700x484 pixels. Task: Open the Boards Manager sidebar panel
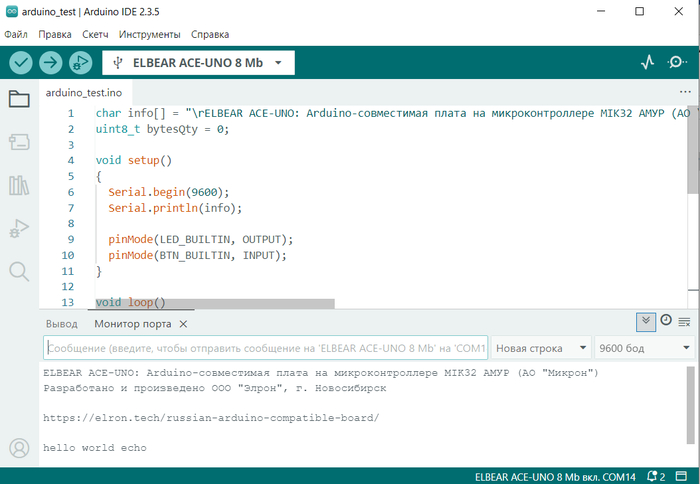pos(19,142)
